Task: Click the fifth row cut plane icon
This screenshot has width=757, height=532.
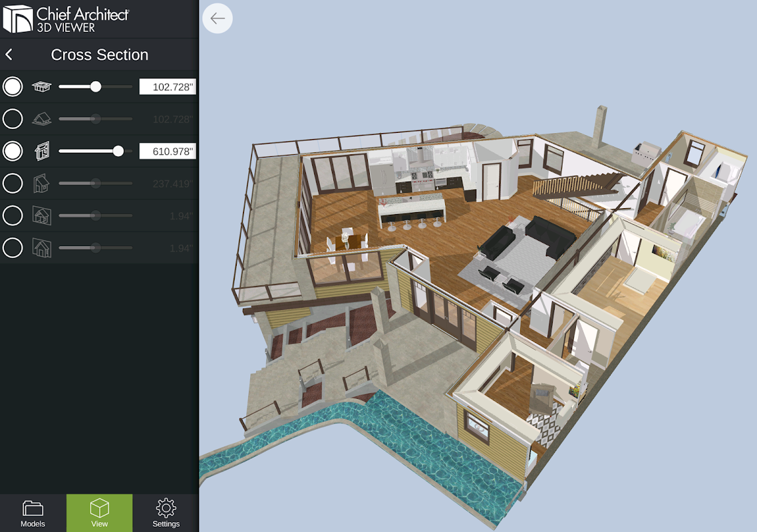Action: [41, 216]
